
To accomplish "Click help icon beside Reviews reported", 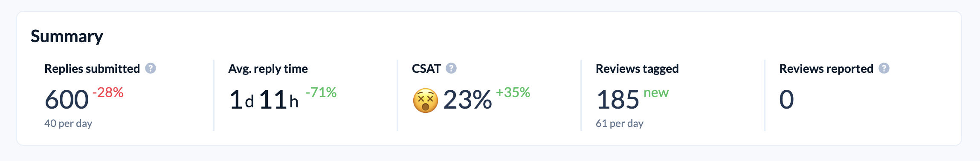I will [x=884, y=68].
